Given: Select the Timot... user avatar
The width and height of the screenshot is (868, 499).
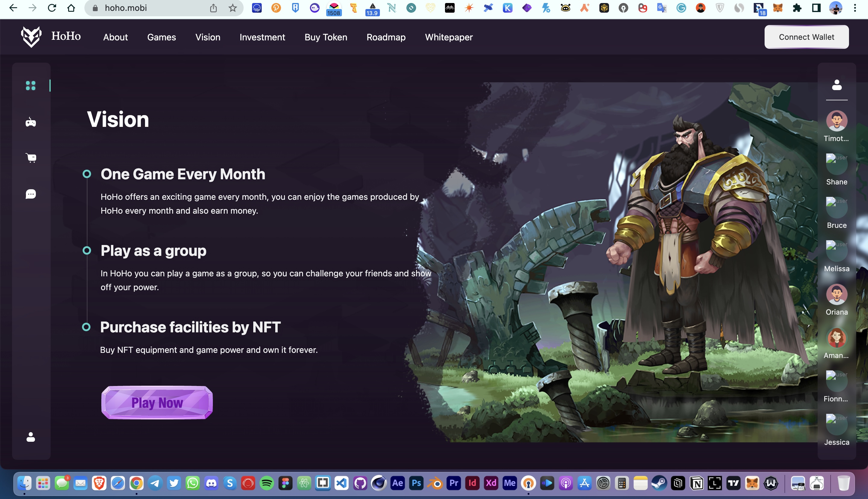Looking at the screenshot, I should [x=836, y=121].
